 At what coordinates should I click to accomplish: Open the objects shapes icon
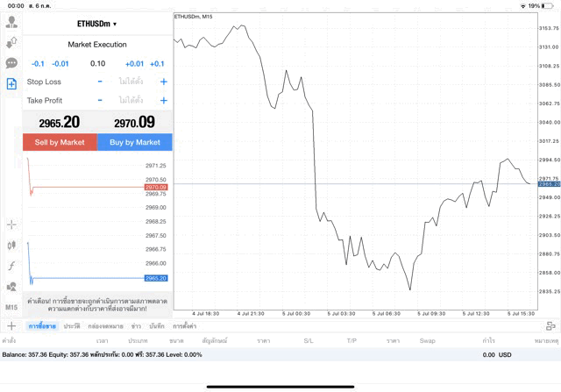11,287
